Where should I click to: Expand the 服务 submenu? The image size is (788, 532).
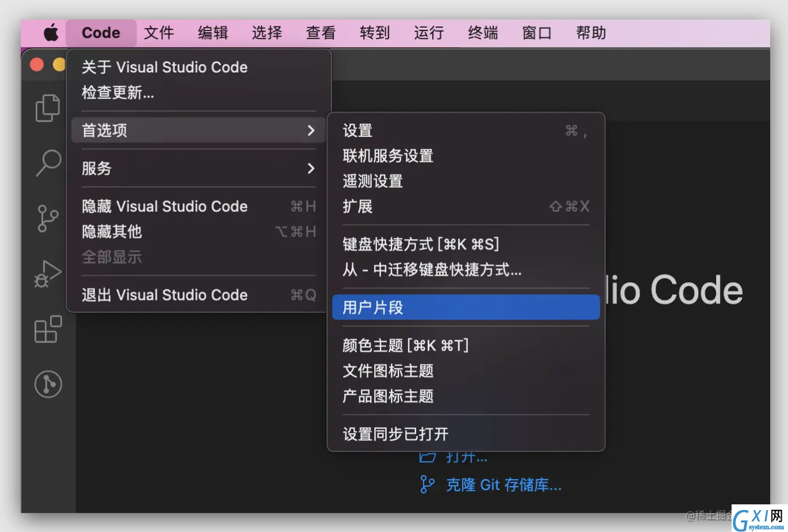click(x=199, y=168)
